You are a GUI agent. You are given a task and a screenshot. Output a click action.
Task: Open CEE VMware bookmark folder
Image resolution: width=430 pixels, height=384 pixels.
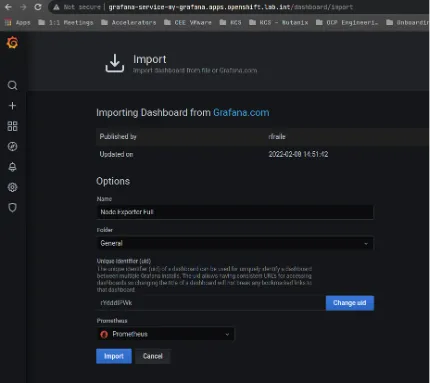[x=188, y=22]
